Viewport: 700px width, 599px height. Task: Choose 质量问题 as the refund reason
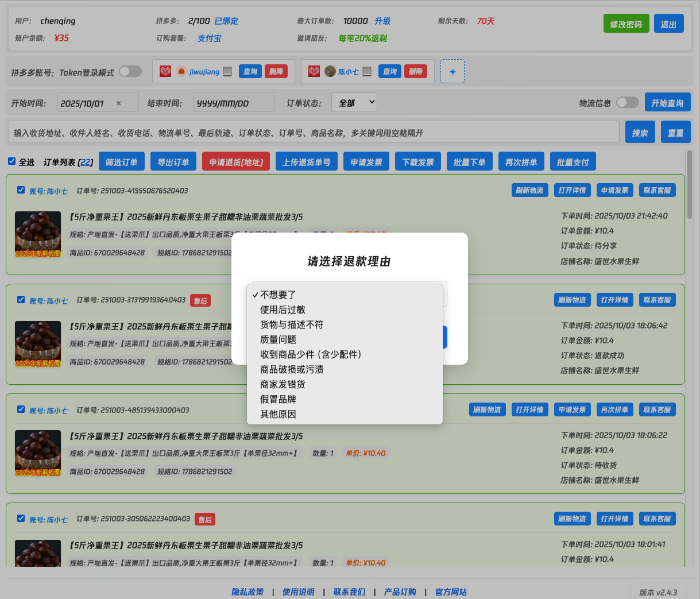279,339
